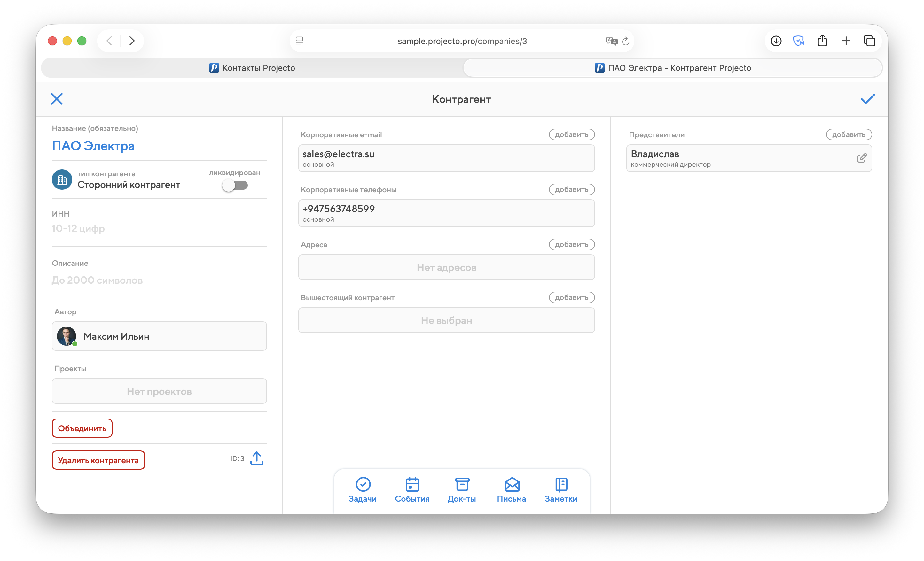Click the Объединить button
Screen dimensions: 924x561
point(82,428)
